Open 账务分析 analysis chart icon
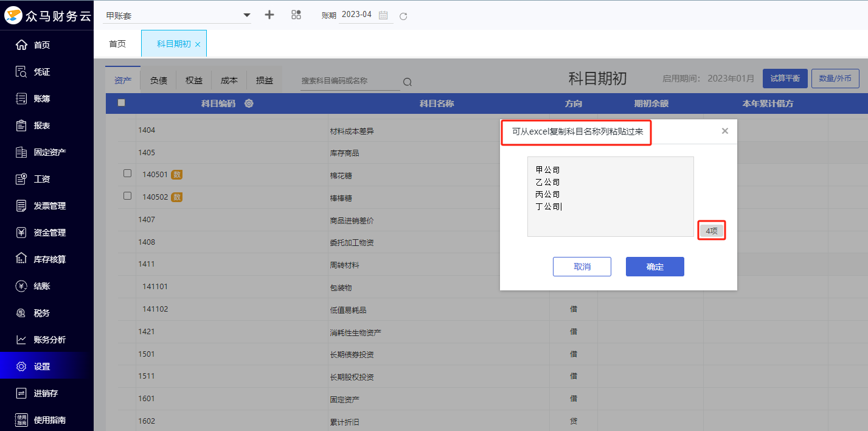 (21, 340)
